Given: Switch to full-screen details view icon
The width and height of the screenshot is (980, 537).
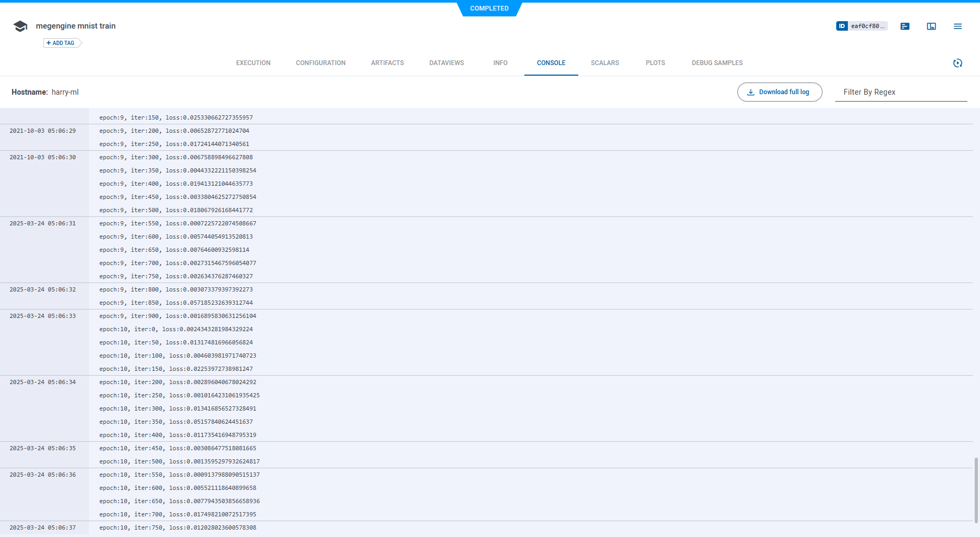Looking at the screenshot, I should (x=931, y=26).
